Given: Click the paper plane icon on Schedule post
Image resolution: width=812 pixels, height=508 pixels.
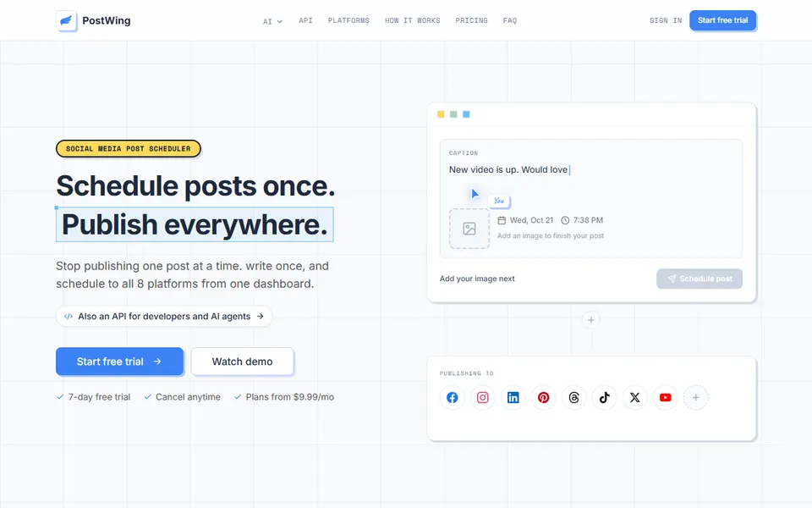Looking at the screenshot, I should tap(672, 279).
